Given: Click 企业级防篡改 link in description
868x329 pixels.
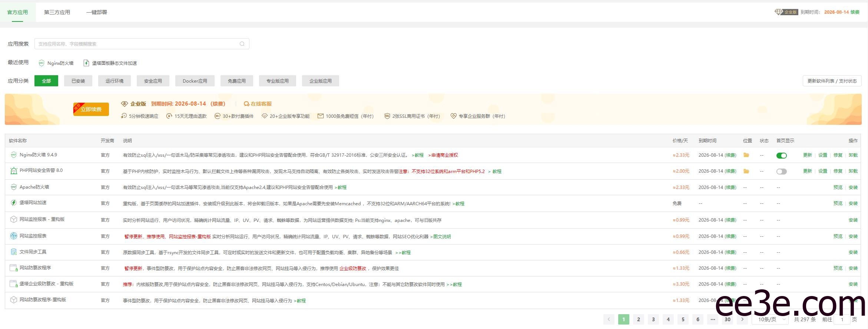Looking at the screenshot, I should [353, 269].
